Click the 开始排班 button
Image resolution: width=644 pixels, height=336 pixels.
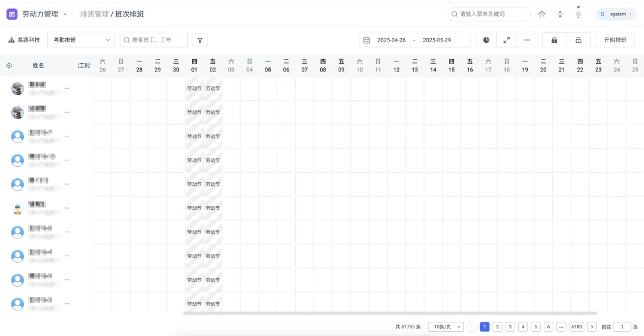point(615,40)
